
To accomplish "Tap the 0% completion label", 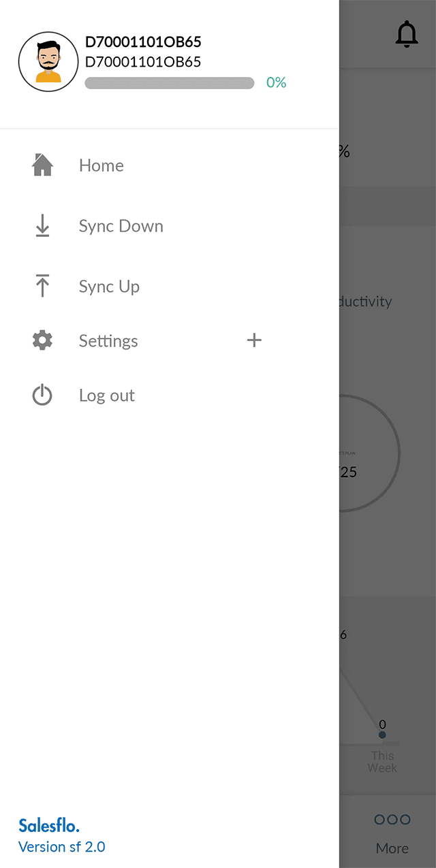I will coord(276,83).
